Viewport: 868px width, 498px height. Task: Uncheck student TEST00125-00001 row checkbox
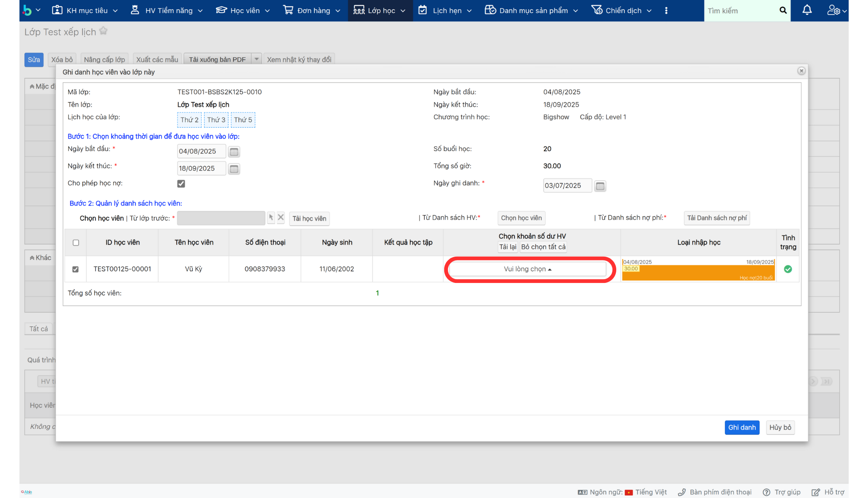click(x=75, y=269)
